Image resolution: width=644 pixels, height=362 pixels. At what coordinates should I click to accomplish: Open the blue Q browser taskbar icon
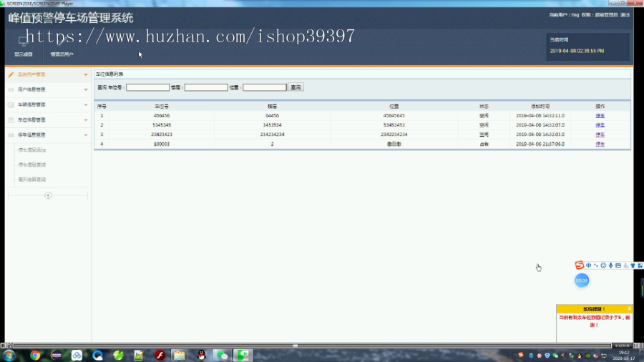coord(97,356)
